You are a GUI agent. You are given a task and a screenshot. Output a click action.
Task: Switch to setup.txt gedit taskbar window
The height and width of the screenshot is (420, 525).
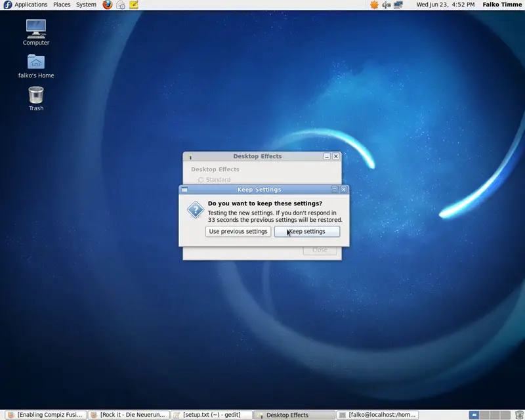click(x=211, y=415)
